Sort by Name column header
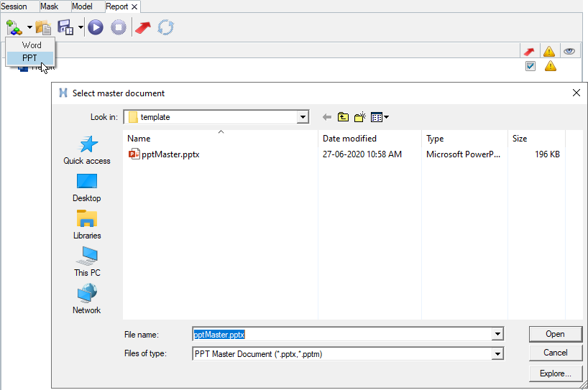The width and height of the screenshot is (588, 390). [x=221, y=138]
